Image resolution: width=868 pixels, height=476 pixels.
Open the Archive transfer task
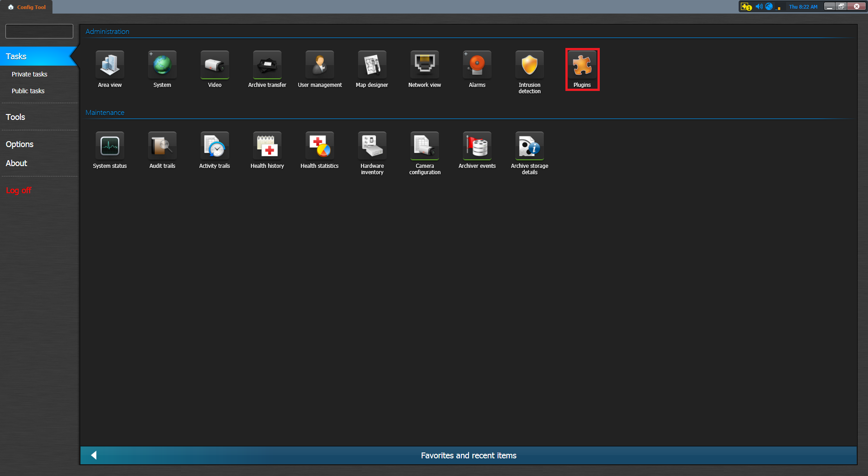coord(267,66)
